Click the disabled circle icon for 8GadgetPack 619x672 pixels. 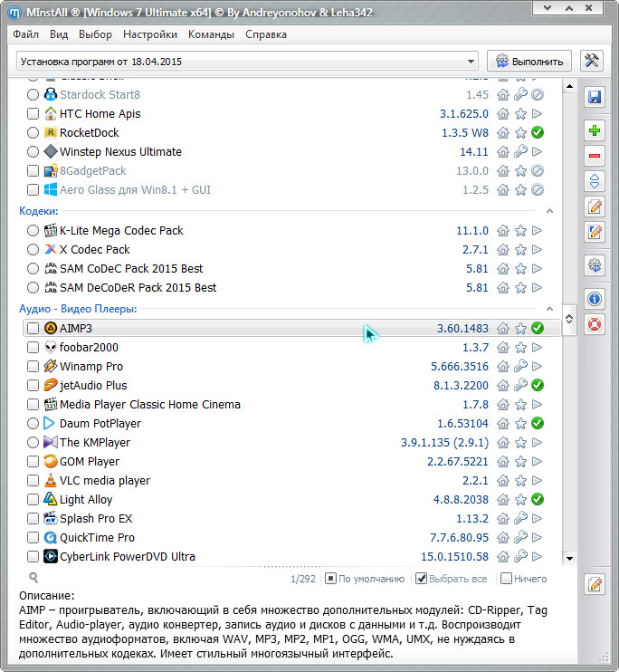click(x=538, y=171)
